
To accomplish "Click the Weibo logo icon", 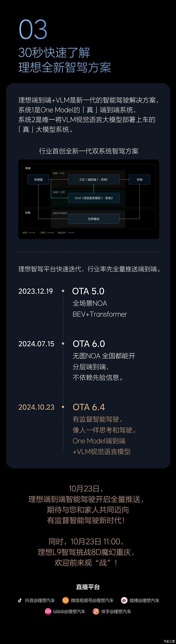I will [x=124, y=600].
